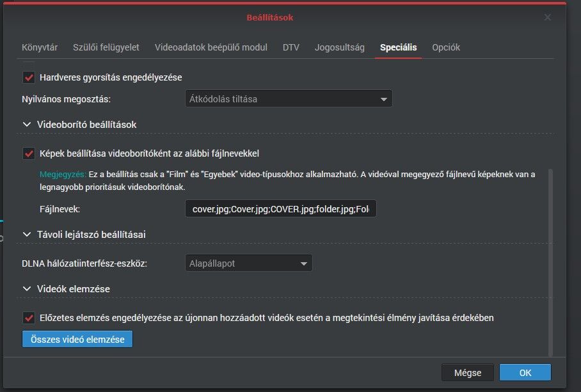The height and width of the screenshot is (392, 581).
Task: Go to Videoadatok beépülő modul tab
Action: [x=211, y=47]
